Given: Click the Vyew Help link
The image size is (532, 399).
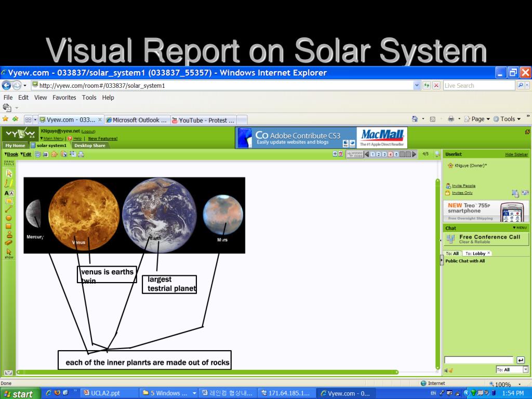Looking at the screenshot, I should [77, 138].
